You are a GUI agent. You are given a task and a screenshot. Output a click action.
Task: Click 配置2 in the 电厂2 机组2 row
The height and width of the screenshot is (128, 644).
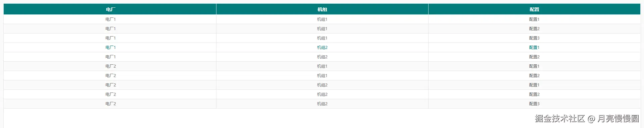pyautogui.click(x=534, y=94)
